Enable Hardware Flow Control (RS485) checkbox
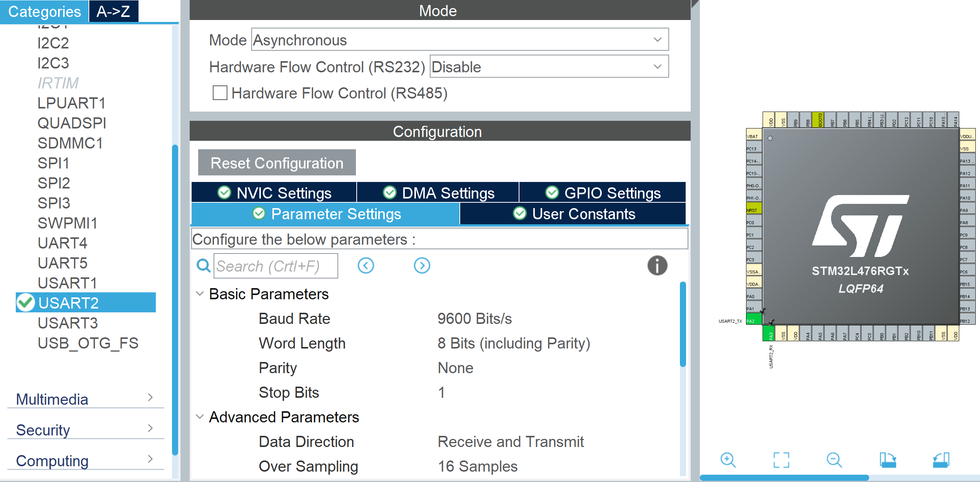The width and height of the screenshot is (980, 482). pyautogui.click(x=220, y=93)
